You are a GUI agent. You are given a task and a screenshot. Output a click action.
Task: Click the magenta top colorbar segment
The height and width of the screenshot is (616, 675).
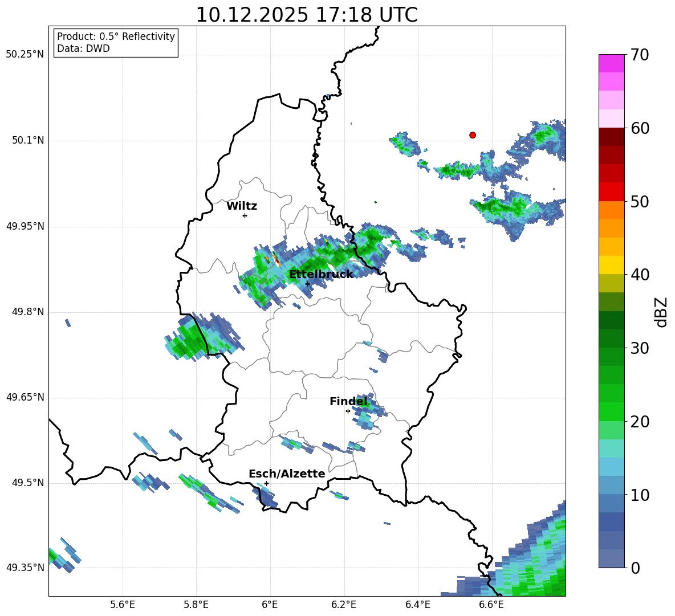612,63
